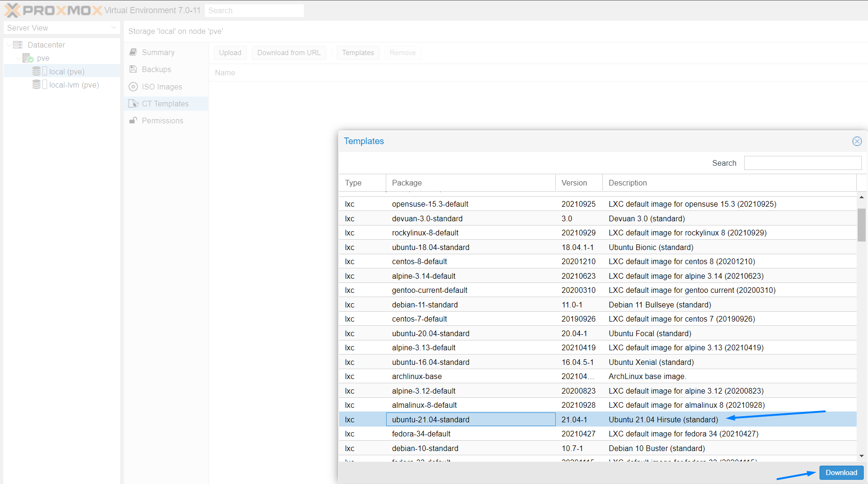Click the Datacenter tree label
Screen dimensions: 868x484
point(46,45)
